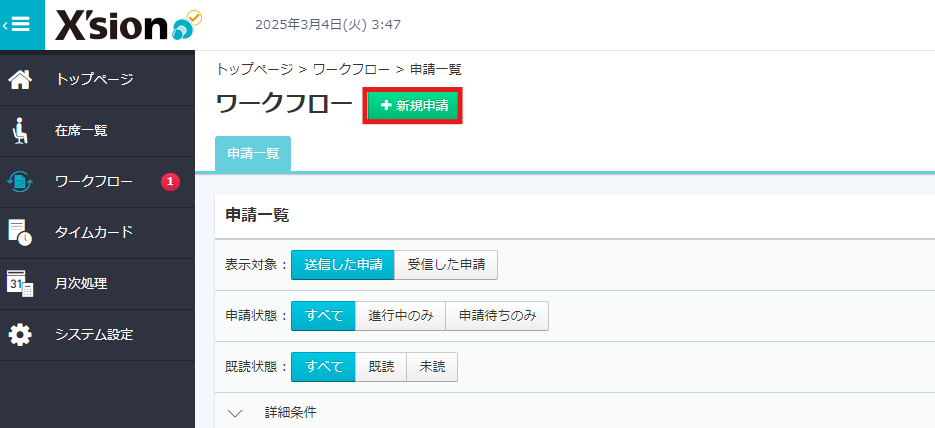
Task: Click the seated person icon for 在席一覧
Action: pos(21,130)
